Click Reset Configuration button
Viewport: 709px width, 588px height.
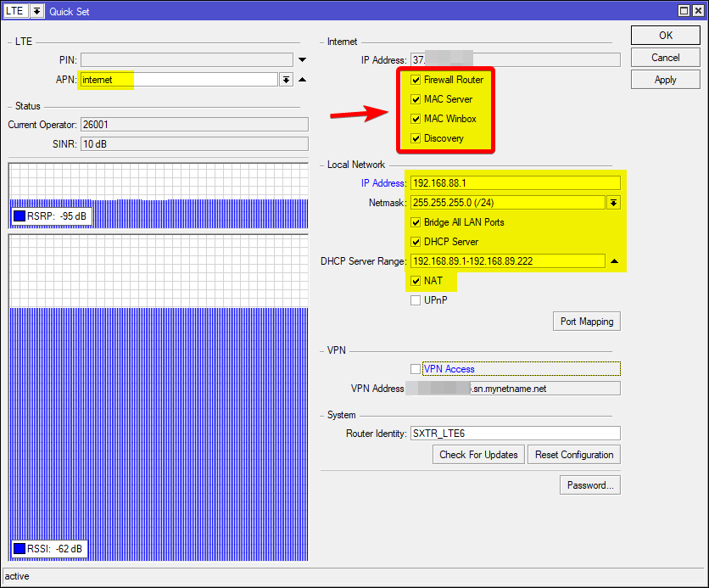[x=574, y=454]
